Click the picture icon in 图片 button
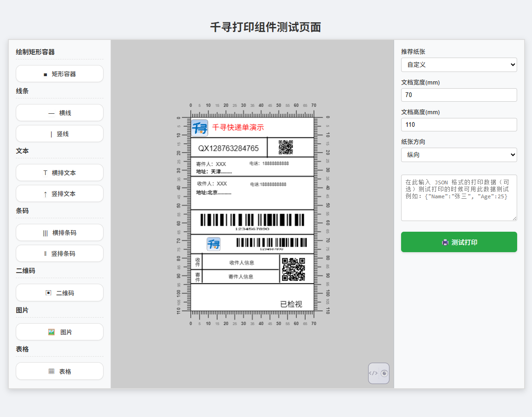 (52, 332)
